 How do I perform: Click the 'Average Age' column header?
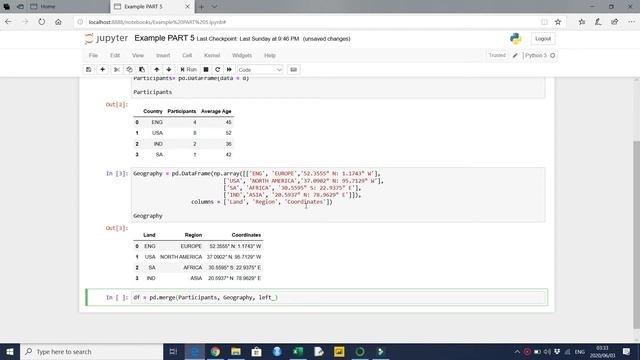coord(216,111)
